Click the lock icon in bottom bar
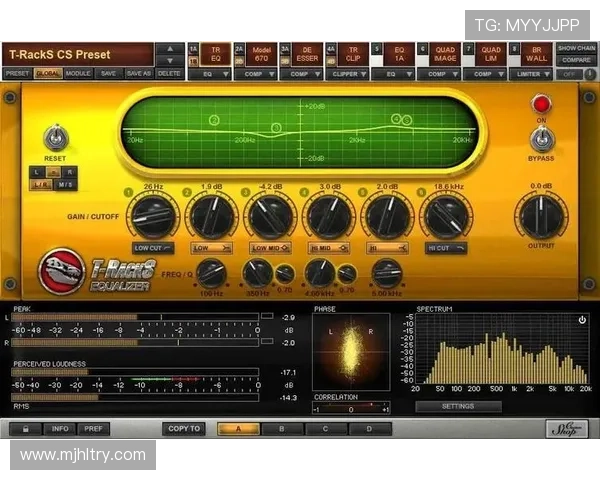Screen dimensions: 600x480 [x=25, y=429]
